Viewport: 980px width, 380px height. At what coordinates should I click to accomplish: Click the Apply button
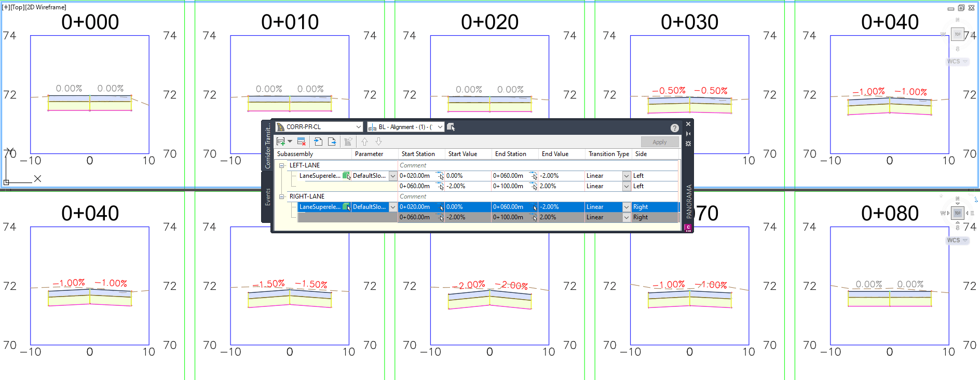click(x=659, y=142)
